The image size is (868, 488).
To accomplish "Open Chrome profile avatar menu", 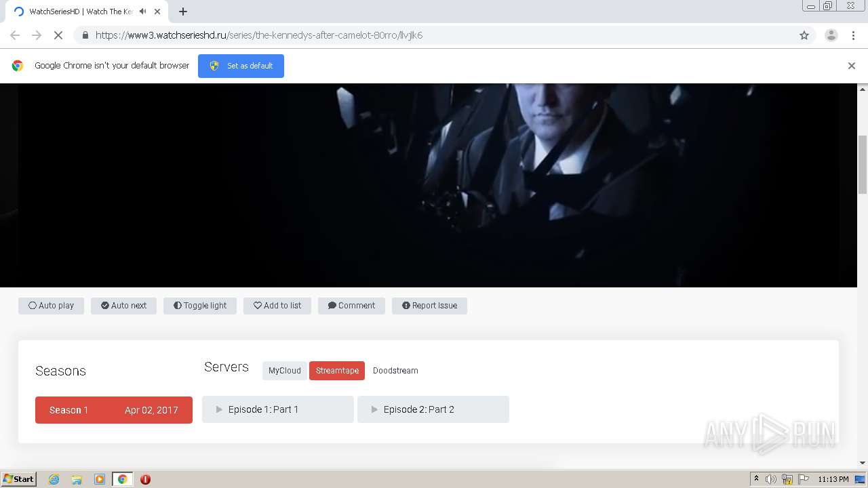I will click(x=831, y=35).
